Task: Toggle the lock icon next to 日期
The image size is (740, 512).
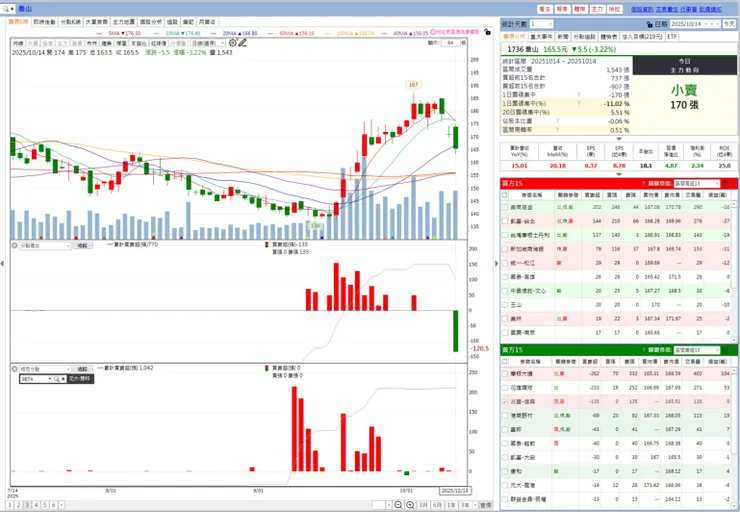Action: 649,24
